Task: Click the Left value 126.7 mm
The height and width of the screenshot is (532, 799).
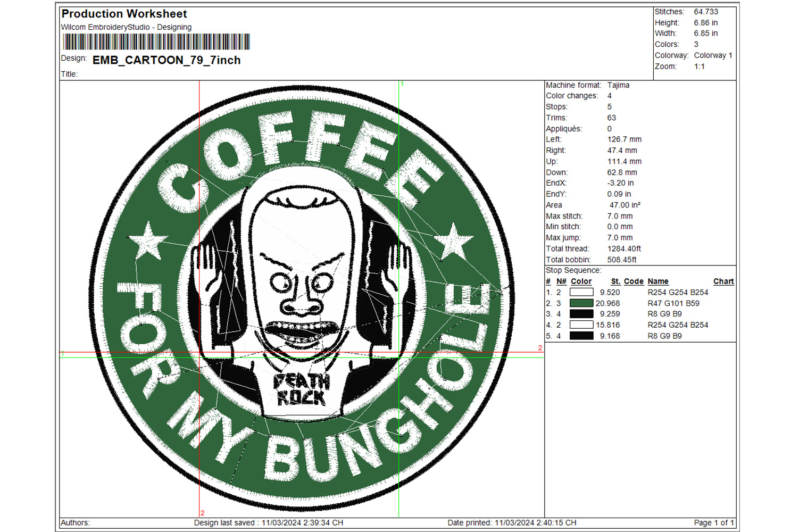Action: click(625, 139)
